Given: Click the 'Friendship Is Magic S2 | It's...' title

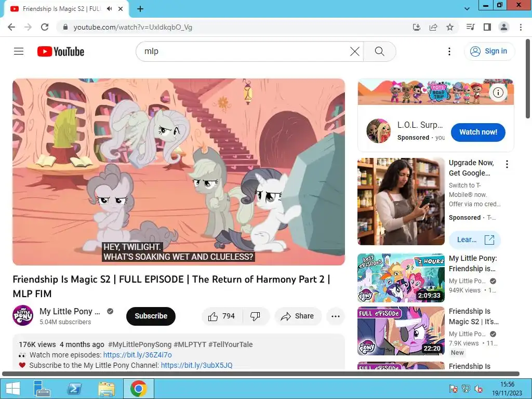Looking at the screenshot, I should 474,316.
